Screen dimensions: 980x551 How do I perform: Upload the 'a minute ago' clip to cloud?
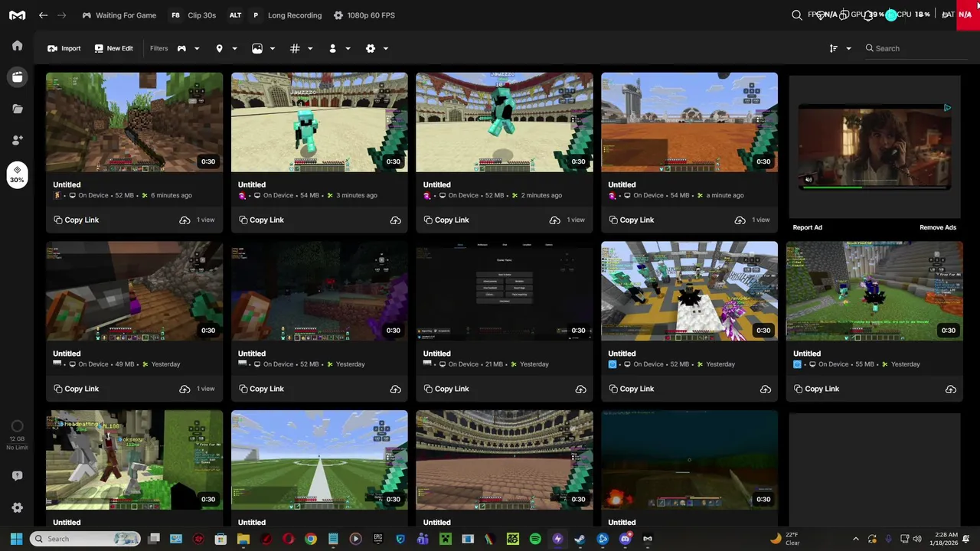740,220
